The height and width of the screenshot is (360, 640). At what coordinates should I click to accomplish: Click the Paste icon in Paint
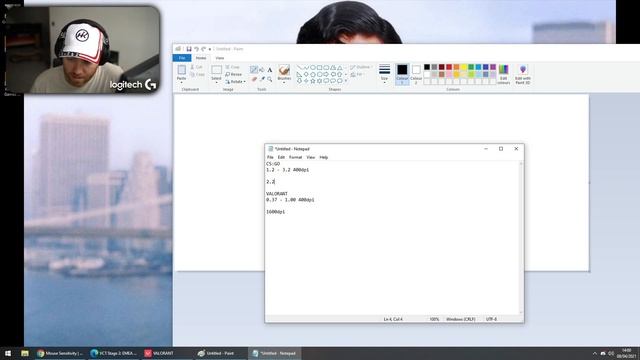pyautogui.click(x=182, y=70)
